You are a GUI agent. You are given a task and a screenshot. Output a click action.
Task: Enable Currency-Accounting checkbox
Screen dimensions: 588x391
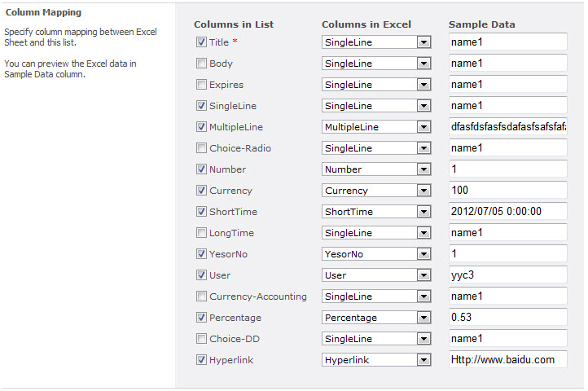coord(201,297)
